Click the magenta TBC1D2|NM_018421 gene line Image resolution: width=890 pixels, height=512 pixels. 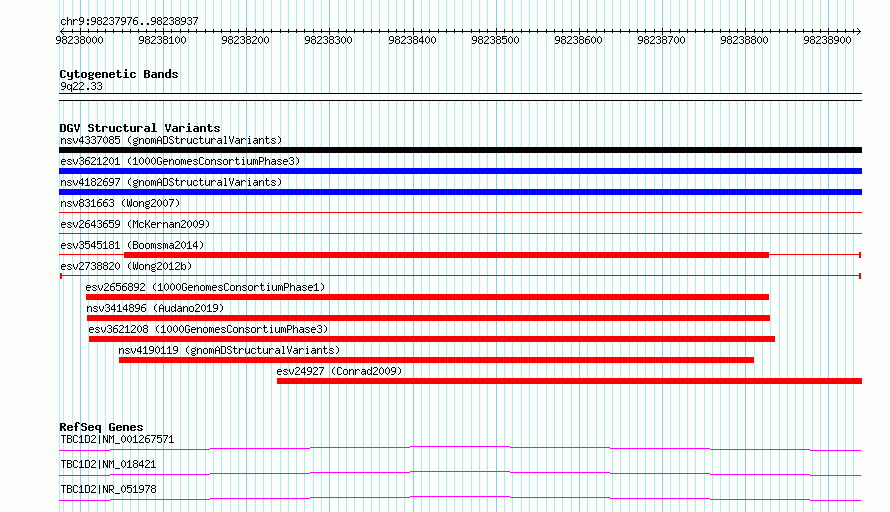(x=460, y=473)
